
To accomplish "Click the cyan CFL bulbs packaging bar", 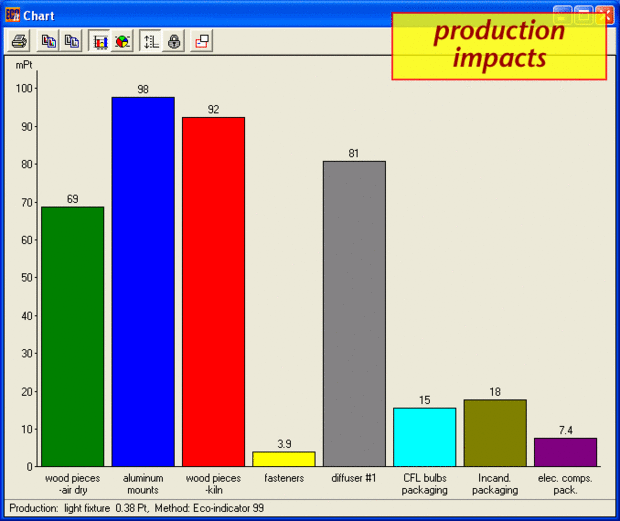I will point(425,437).
